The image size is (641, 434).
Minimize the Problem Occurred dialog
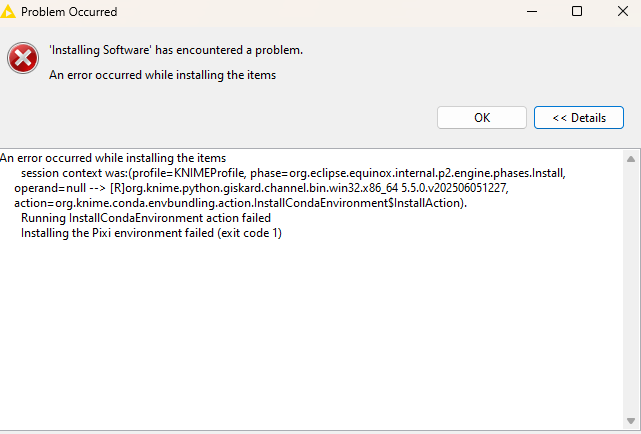532,11
